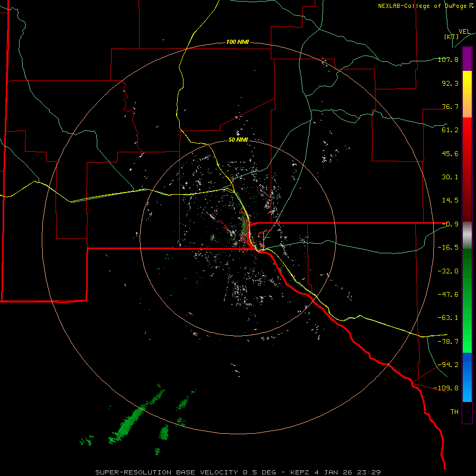
Task: Click the KEPZ radar site identifier
Action: (300, 472)
